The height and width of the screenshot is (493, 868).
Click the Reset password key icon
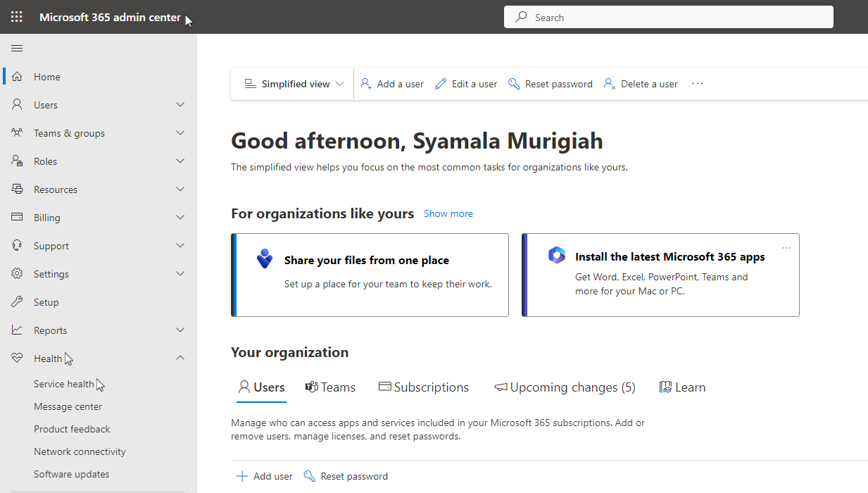(513, 83)
